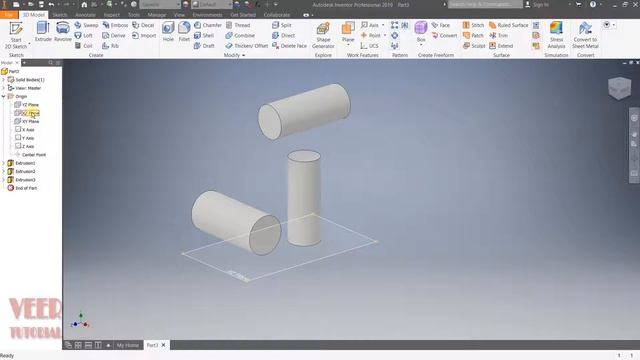Expand the View: Master node
This screenshot has width=640, height=360.
[4, 88]
